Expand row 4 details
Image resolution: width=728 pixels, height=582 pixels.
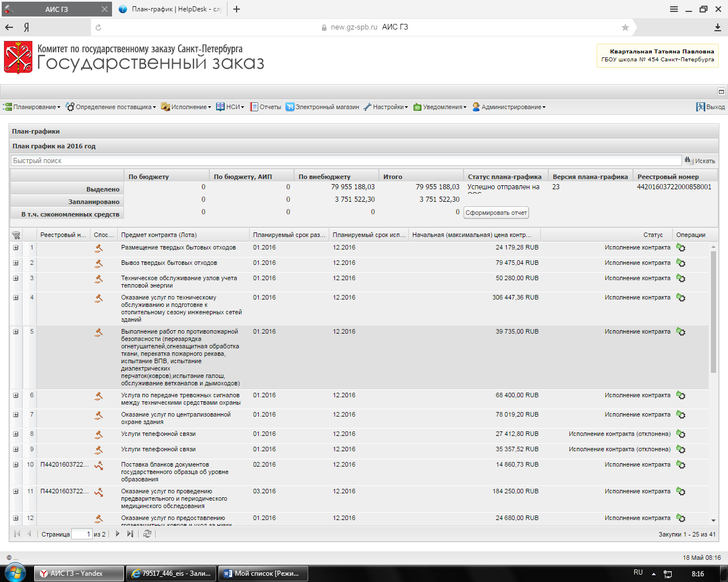click(16, 298)
